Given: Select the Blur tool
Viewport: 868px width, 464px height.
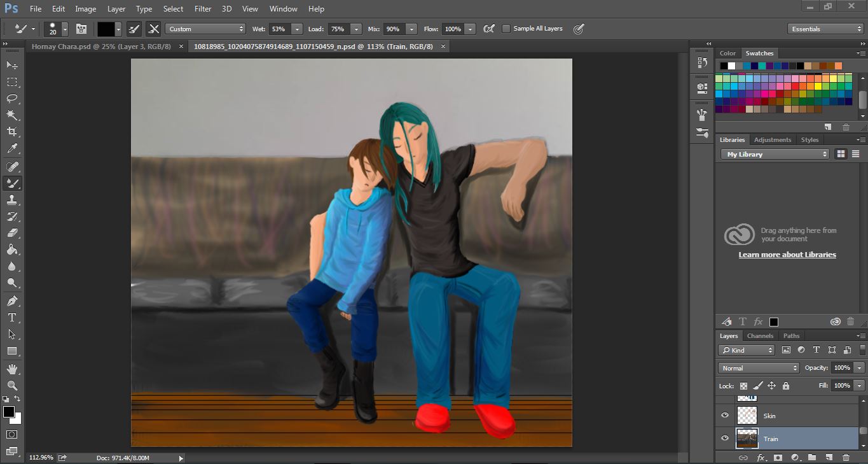Looking at the screenshot, I should (12, 267).
